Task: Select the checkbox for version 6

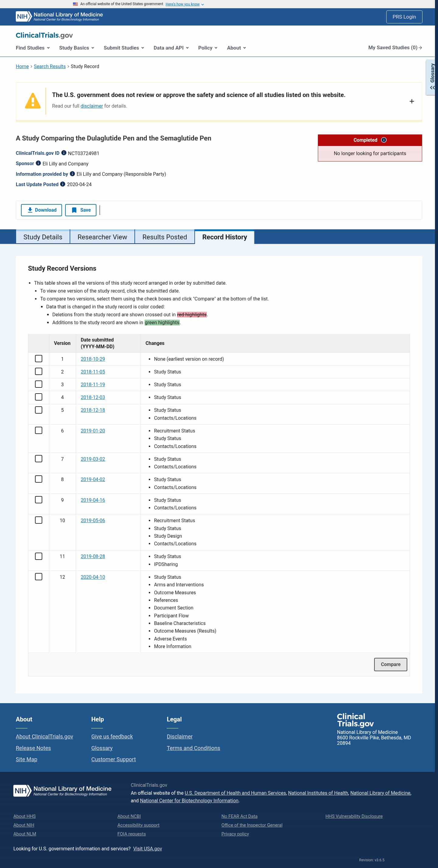Action: [x=39, y=431]
